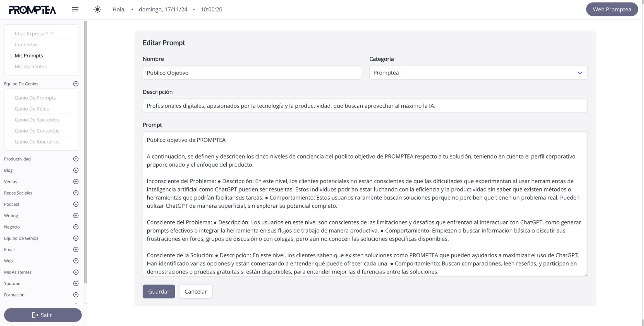
Task: Select Mis Prompts menu item
Action: 29,56
